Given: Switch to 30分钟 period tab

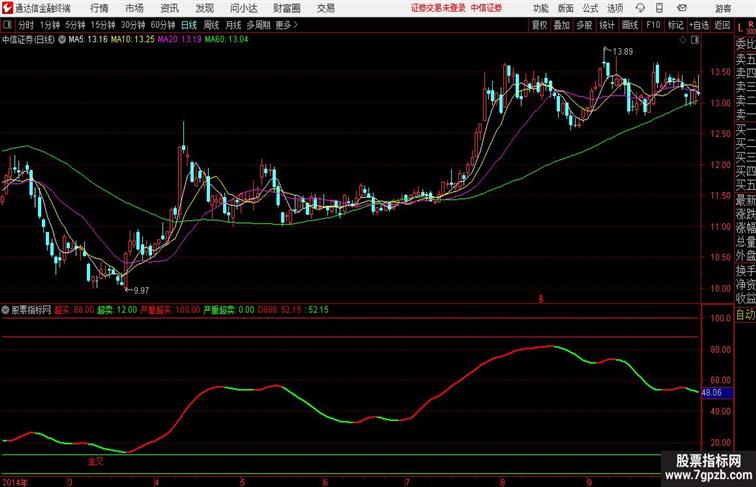Looking at the screenshot, I should (x=133, y=25).
